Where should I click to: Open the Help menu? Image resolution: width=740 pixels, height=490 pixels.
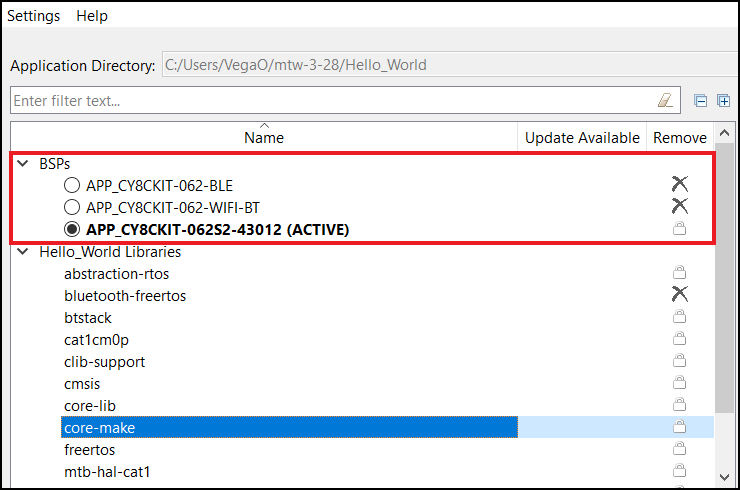point(92,16)
